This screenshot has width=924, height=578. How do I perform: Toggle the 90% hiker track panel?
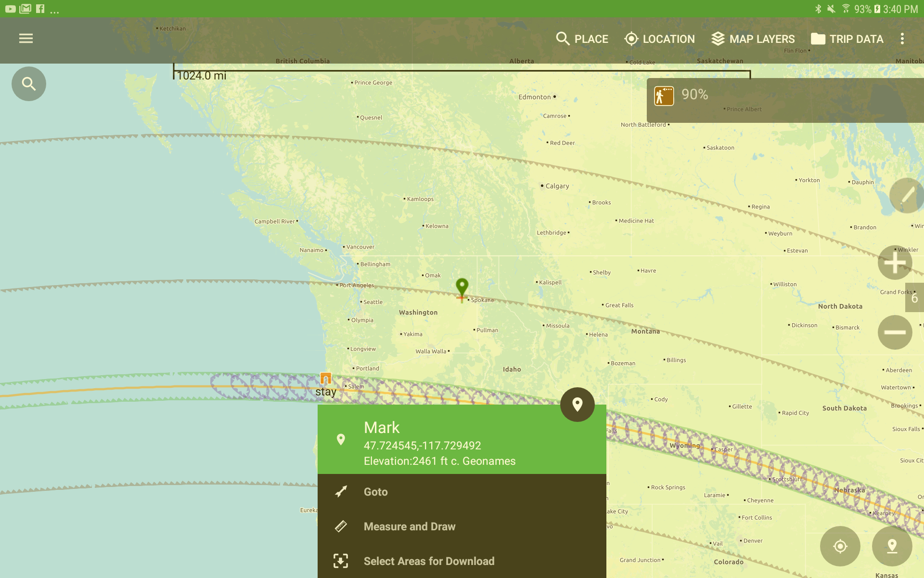click(664, 95)
